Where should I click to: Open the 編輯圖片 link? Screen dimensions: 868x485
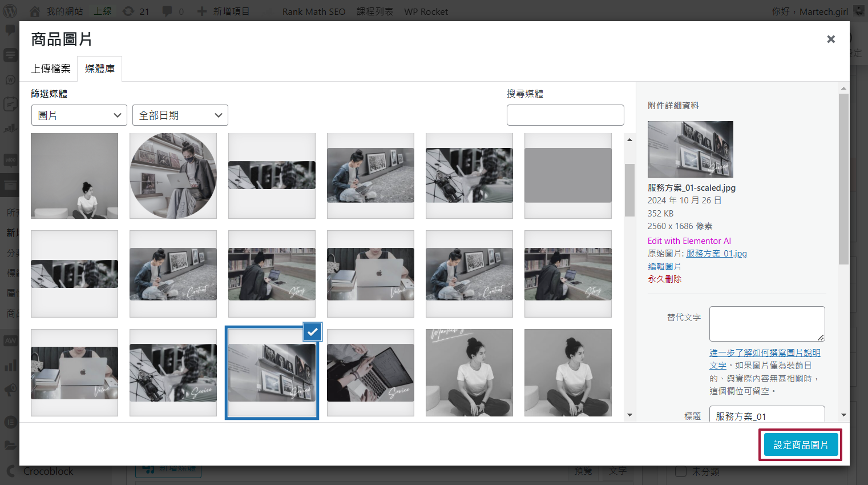664,267
